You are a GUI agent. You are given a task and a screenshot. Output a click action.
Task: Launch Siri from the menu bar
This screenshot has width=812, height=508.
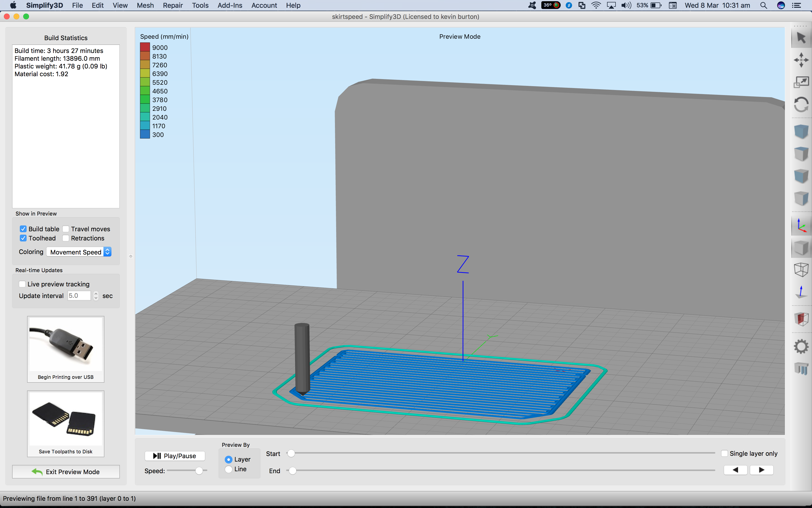pyautogui.click(x=781, y=5)
